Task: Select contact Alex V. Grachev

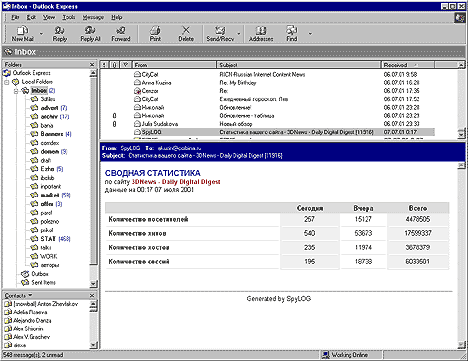Action: [27, 337]
